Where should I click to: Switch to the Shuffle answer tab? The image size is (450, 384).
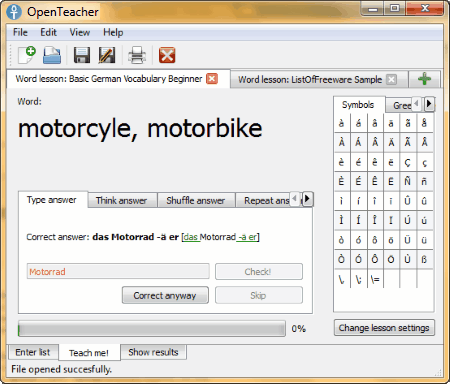(196, 200)
